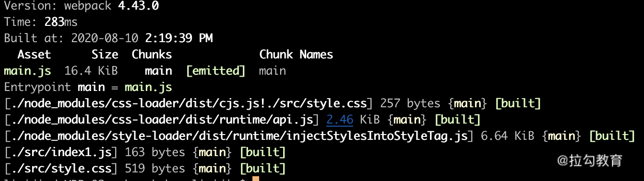Click the Chunks column header

click(x=152, y=55)
